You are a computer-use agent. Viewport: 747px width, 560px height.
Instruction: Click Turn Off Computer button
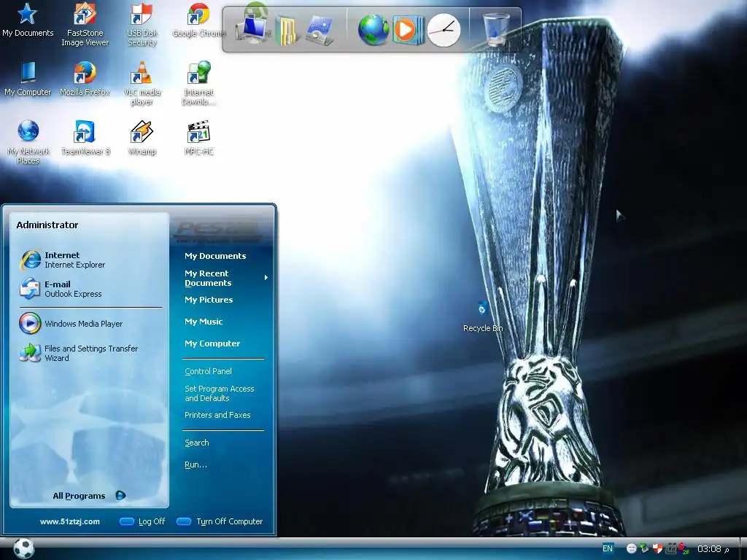pos(220,521)
